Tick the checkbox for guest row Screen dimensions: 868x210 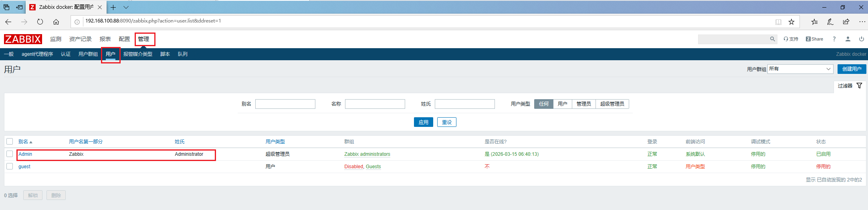(10, 166)
